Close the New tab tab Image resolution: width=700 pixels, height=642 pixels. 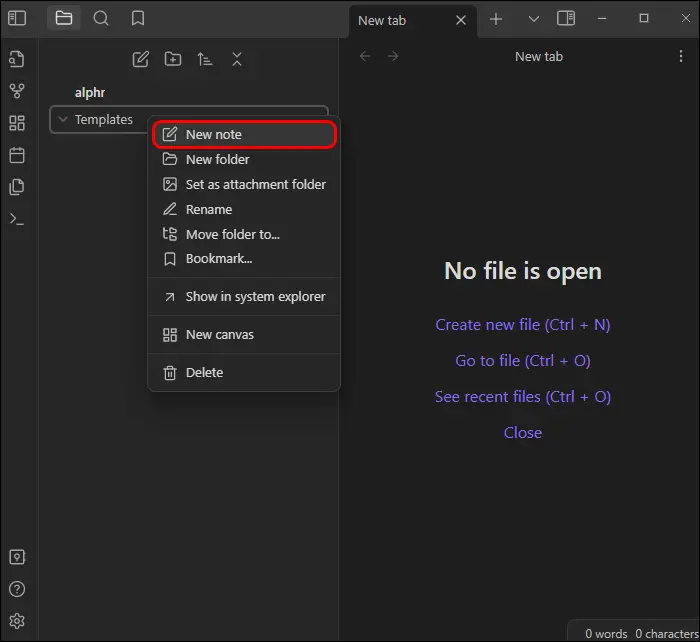tap(461, 20)
